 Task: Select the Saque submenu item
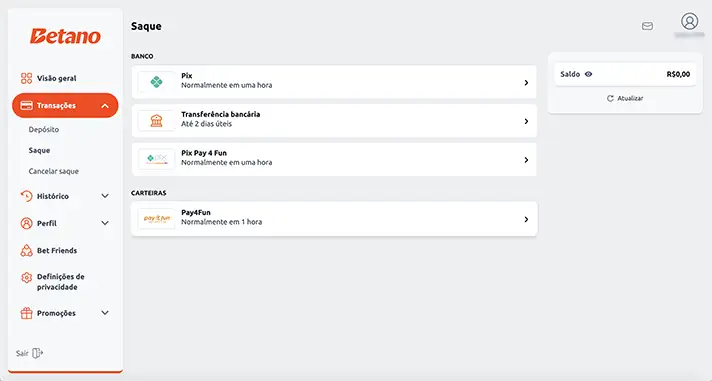tap(39, 150)
